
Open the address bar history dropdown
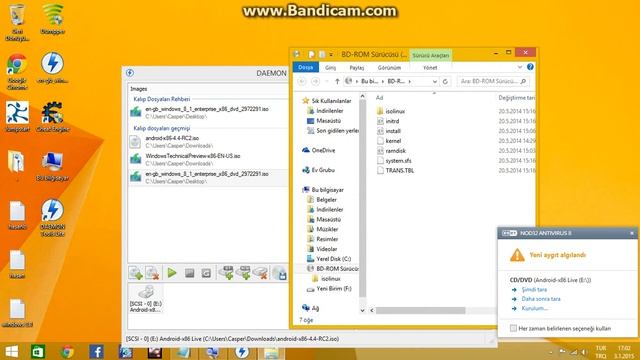(435, 82)
